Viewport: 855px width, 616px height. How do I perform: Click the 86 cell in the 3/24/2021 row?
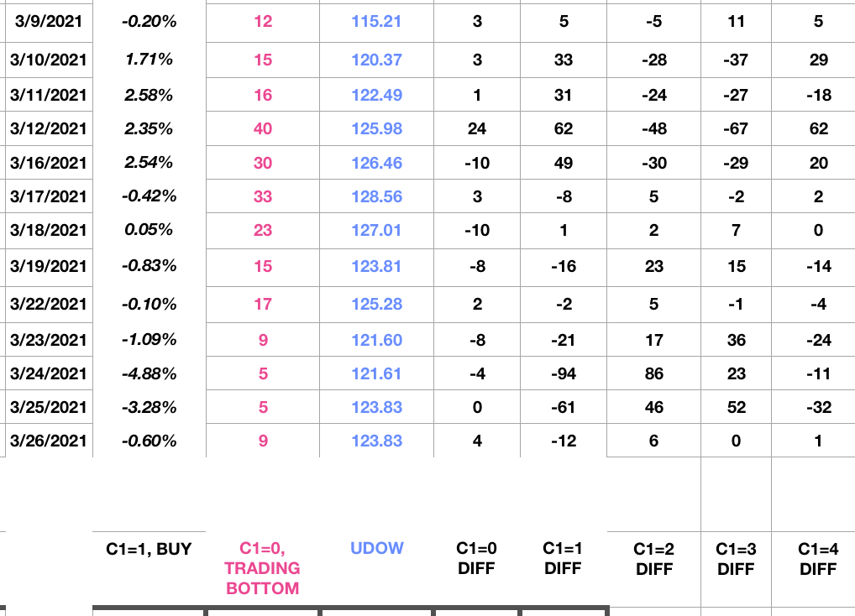(x=653, y=373)
